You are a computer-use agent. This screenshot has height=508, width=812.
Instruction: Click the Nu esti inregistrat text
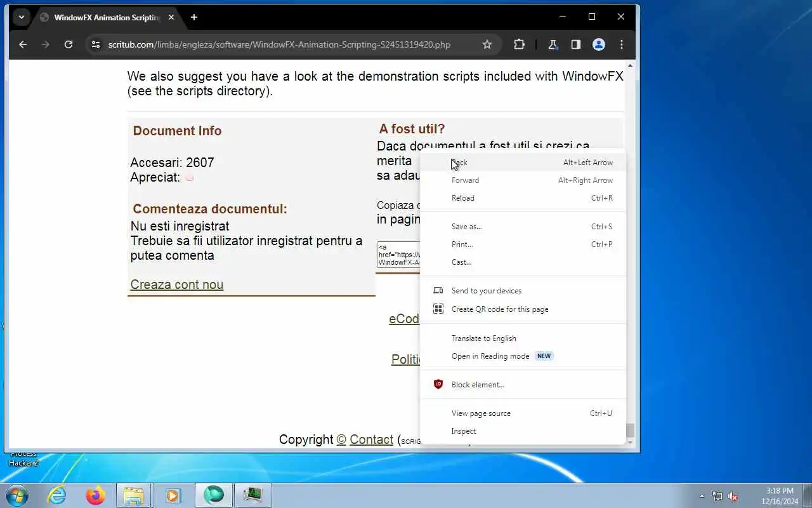(180, 226)
